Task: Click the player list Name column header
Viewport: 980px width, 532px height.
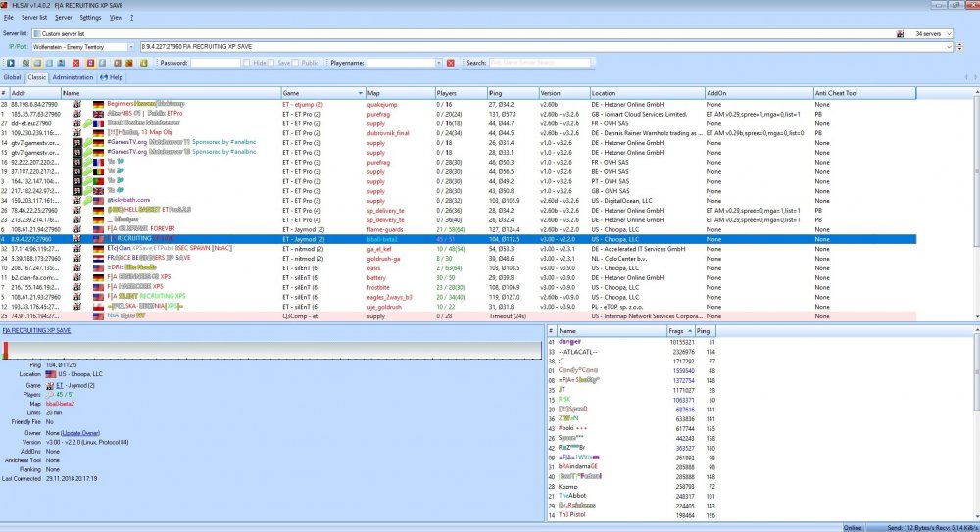Action: click(612, 331)
